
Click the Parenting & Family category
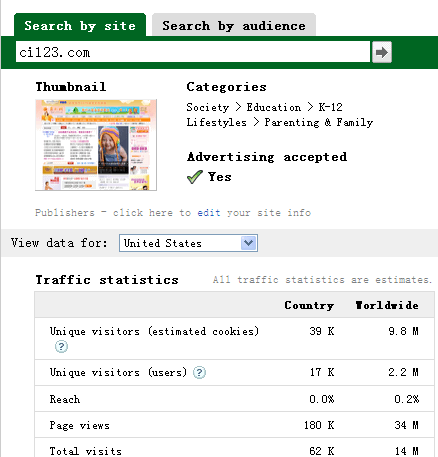[x=319, y=122]
